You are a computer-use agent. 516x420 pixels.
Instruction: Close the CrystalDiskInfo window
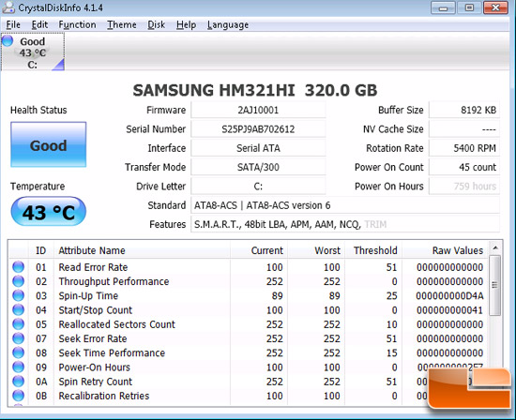[495, 7]
